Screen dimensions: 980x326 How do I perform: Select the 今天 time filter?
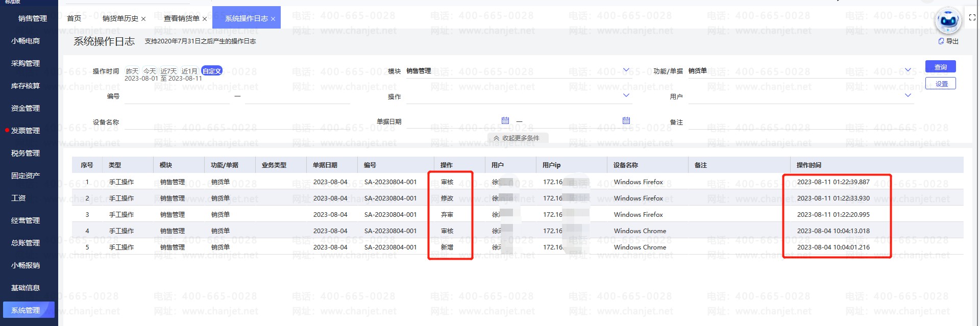150,71
